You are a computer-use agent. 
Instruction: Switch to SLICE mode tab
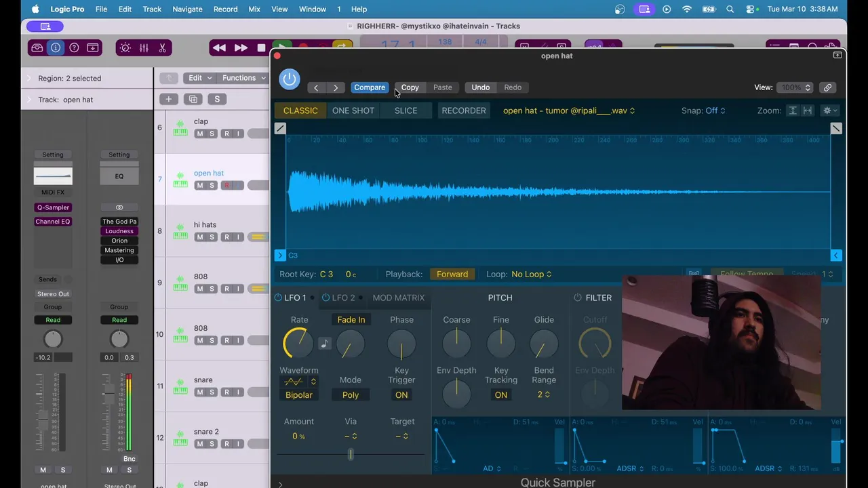click(x=406, y=110)
